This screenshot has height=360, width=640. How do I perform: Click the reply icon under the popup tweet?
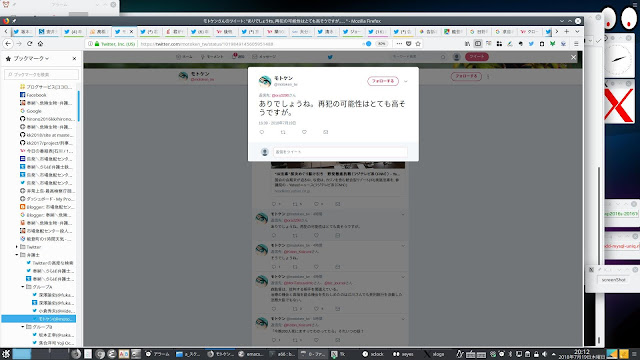[262, 132]
